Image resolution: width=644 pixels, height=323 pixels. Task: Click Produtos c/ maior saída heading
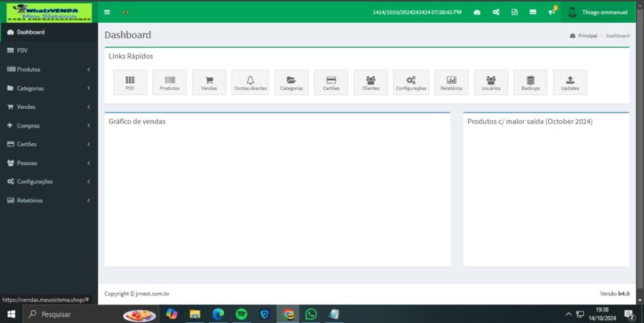point(530,121)
